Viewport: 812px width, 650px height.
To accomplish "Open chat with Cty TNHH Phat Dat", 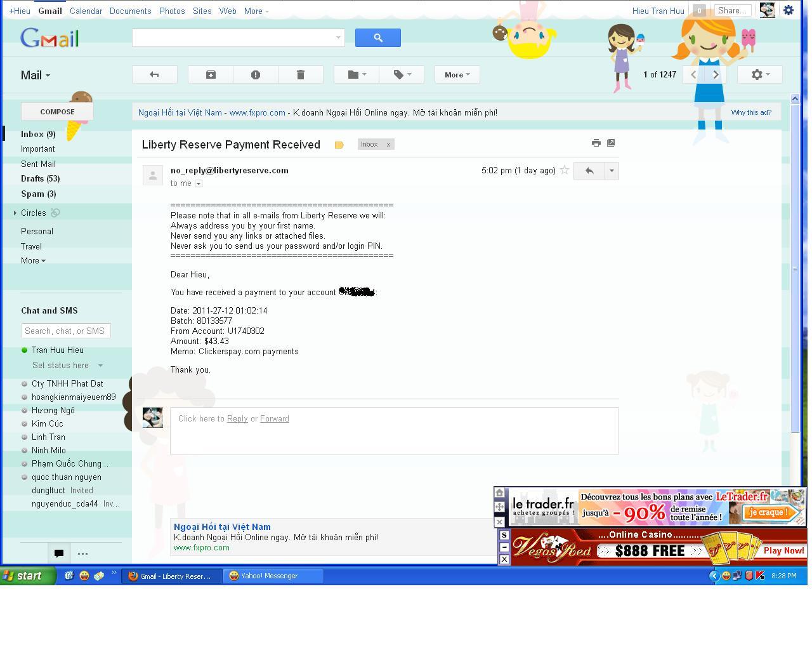I will [67, 383].
